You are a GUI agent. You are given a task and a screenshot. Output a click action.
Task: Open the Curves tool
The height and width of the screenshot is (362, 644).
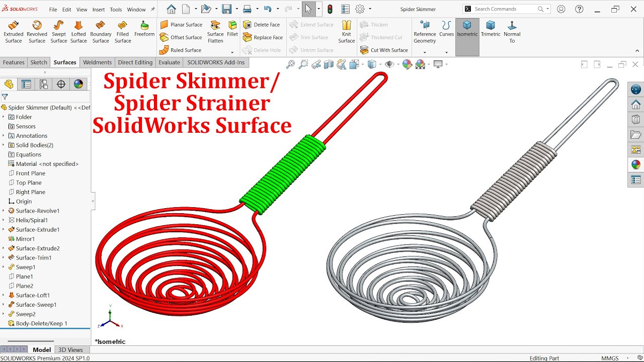pos(446,29)
